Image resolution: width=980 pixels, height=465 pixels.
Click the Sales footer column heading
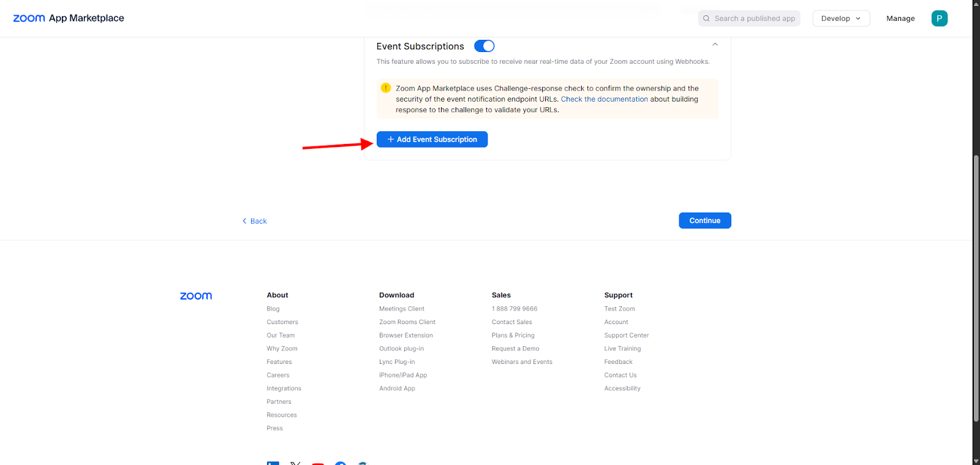click(501, 295)
